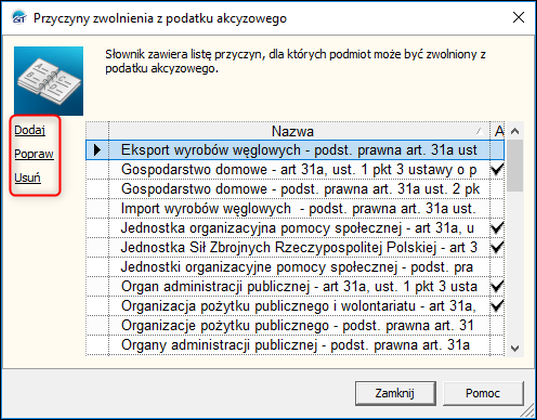
Task: Click the A column header
Action: click(x=499, y=131)
